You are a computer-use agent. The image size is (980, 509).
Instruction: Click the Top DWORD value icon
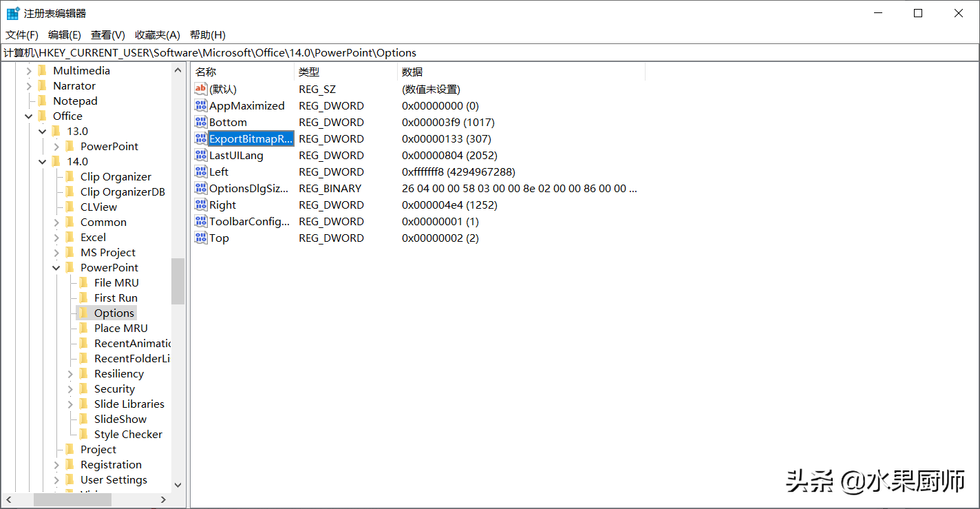coord(201,238)
